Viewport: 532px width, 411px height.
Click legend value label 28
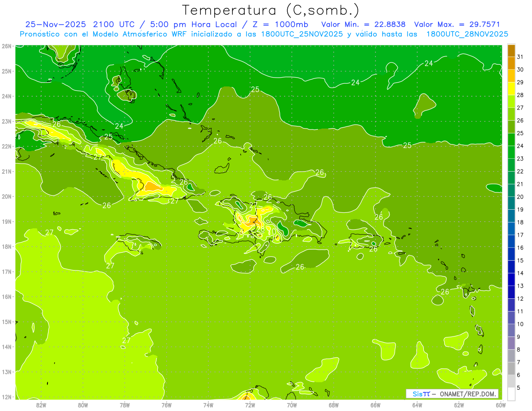[x=520, y=94]
